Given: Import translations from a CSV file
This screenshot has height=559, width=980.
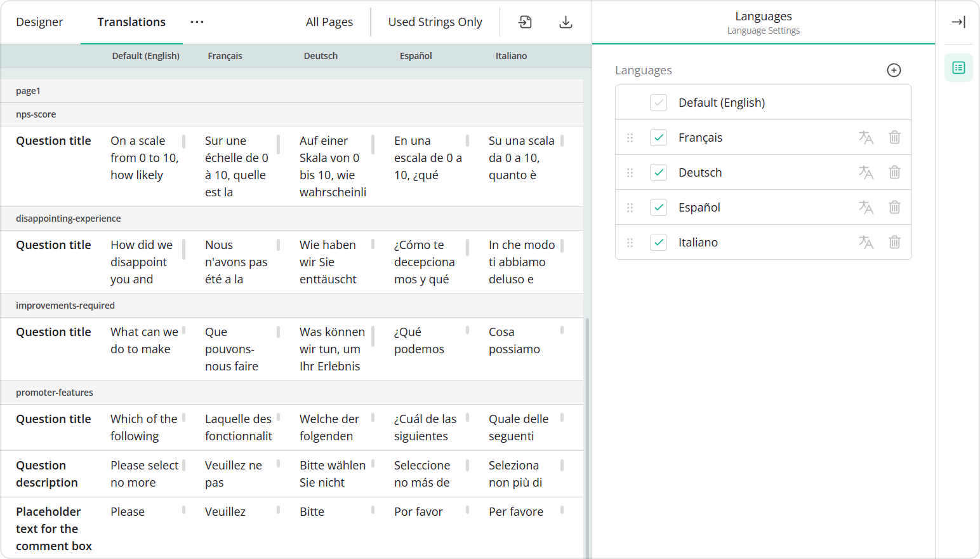Looking at the screenshot, I should [526, 22].
